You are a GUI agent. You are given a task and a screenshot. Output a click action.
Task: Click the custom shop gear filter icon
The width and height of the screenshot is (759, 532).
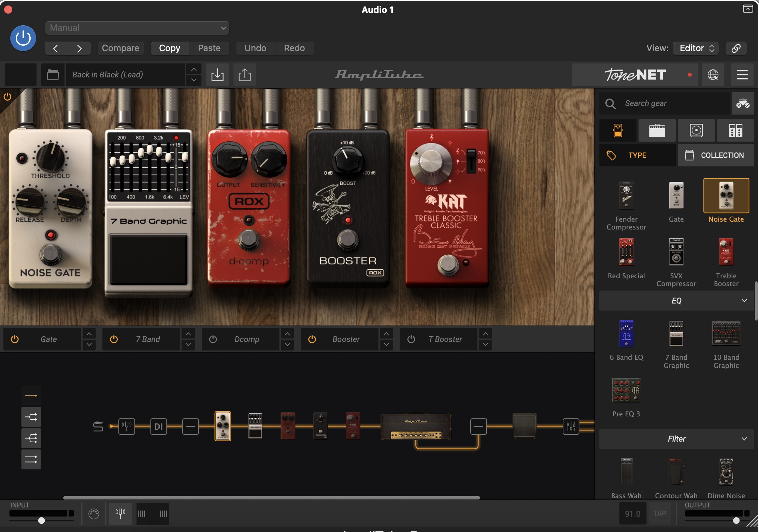(x=743, y=103)
